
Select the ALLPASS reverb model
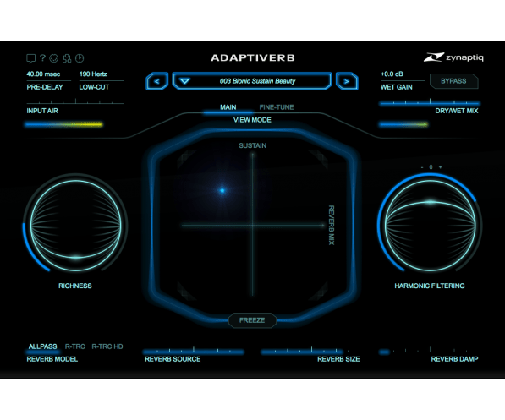pos(42,346)
